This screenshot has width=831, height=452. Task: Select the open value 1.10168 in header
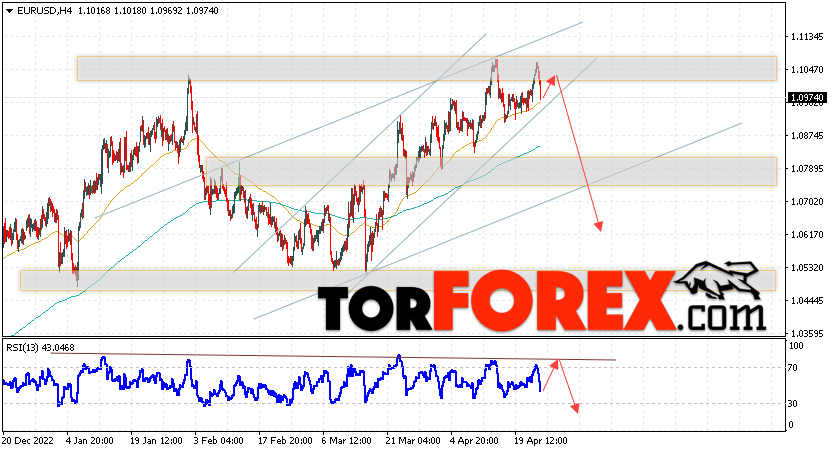(94, 11)
